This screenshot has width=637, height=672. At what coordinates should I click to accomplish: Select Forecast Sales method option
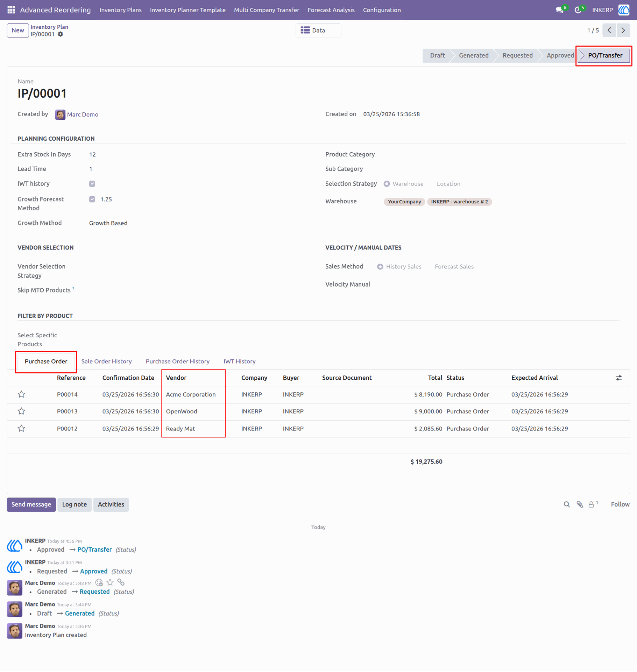click(x=454, y=267)
